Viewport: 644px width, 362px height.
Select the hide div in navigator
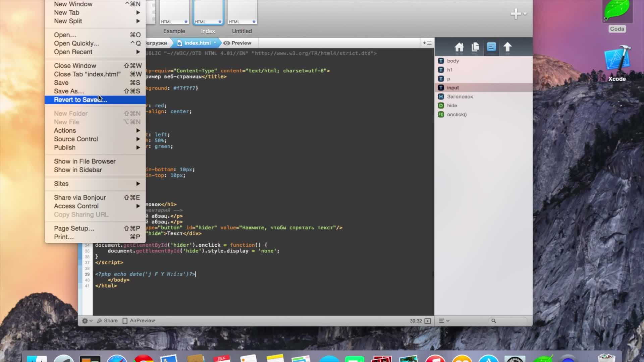[483, 106]
